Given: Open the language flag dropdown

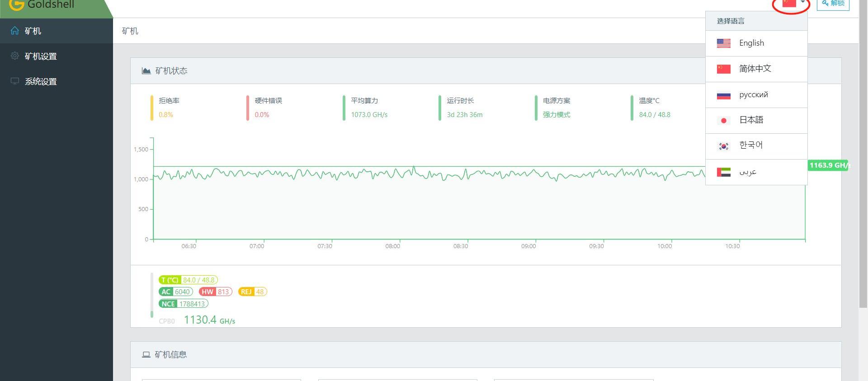Looking at the screenshot, I should pos(794,4).
